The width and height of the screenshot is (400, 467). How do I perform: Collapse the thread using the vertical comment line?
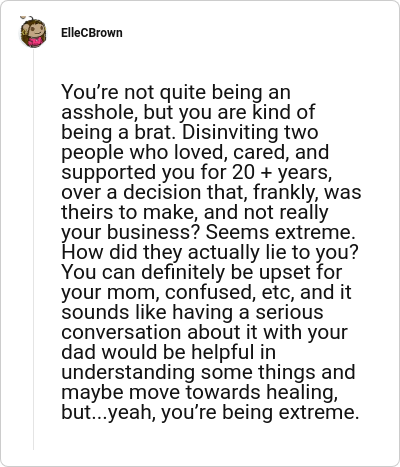tap(33, 249)
